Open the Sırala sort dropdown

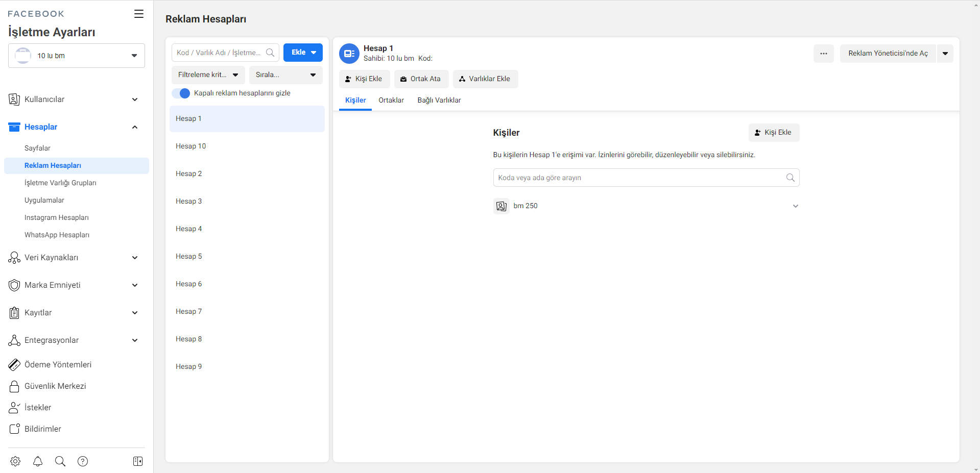[x=286, y=75]
